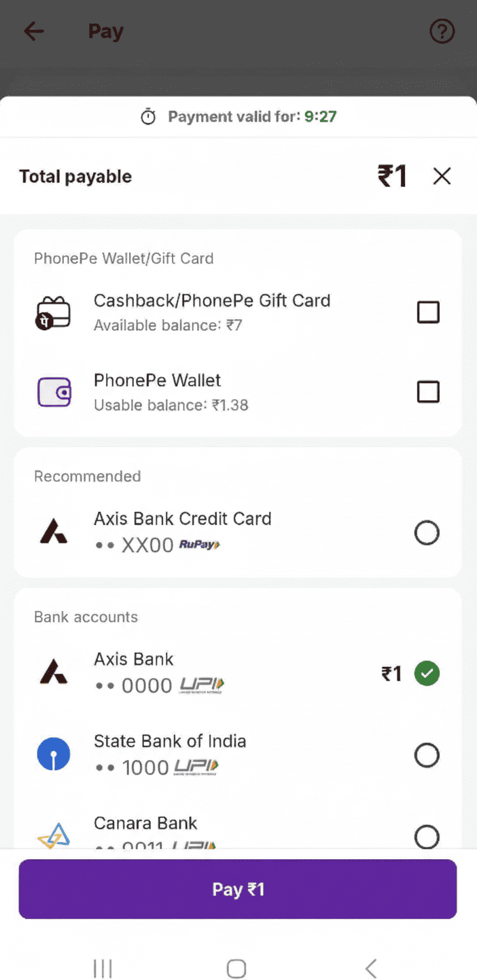Tap the State Bank of India account name
This screenshot has height=980, width=477.
click(x=170, y=741)
